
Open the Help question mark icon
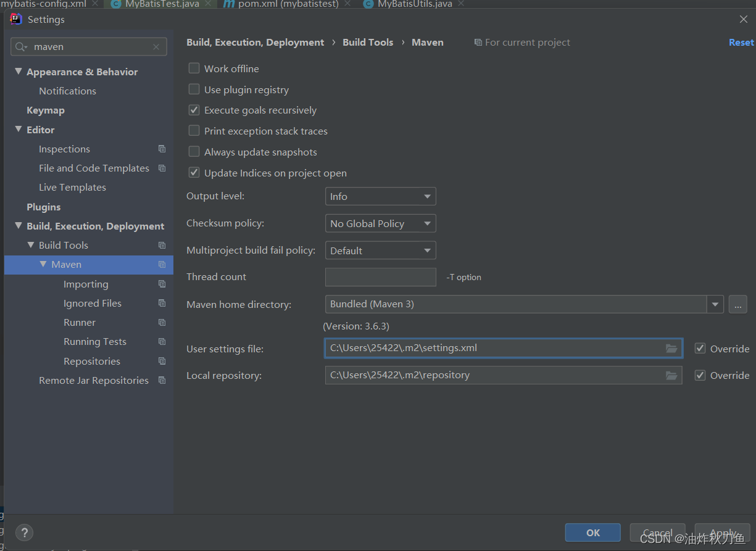24,532
